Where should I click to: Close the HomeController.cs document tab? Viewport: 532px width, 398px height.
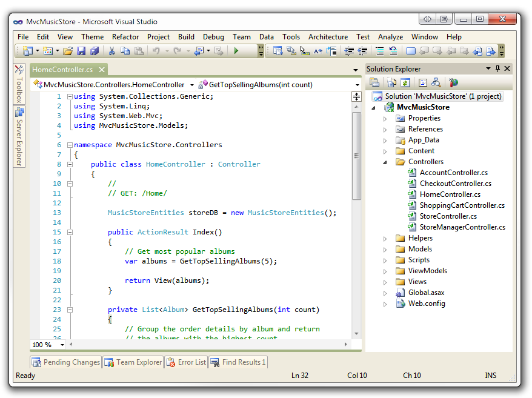click(101, 70)
